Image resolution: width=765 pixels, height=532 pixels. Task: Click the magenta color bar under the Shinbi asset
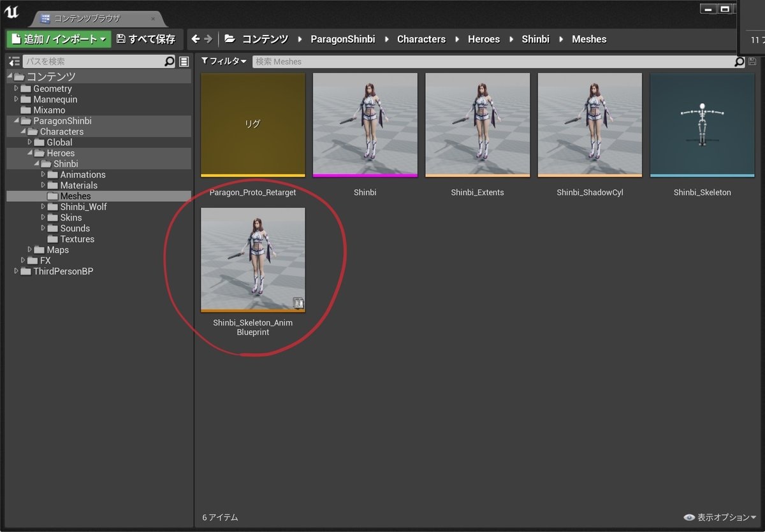[365, 173]
